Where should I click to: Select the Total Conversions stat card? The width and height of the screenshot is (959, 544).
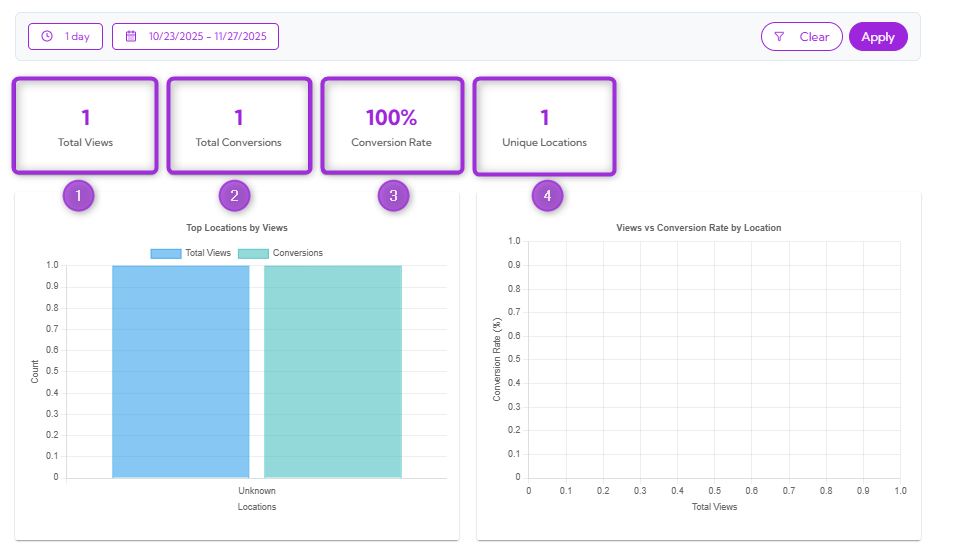tap(239, 126)
